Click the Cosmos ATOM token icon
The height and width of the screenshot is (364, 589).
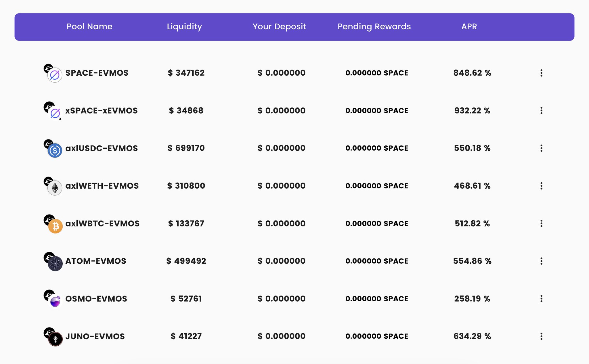pyautogui.click(x=55, y=263)
